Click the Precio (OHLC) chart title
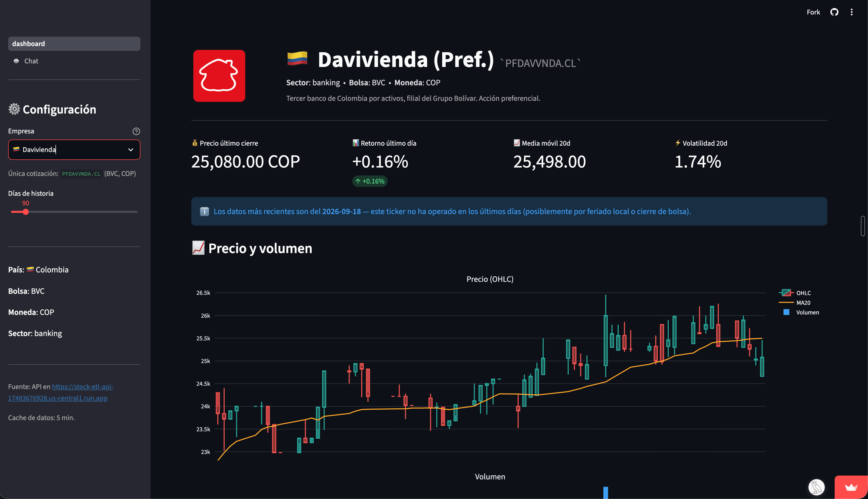Image resolution: width=868 pixels, height=499 pixels. [x=490, y=279]
